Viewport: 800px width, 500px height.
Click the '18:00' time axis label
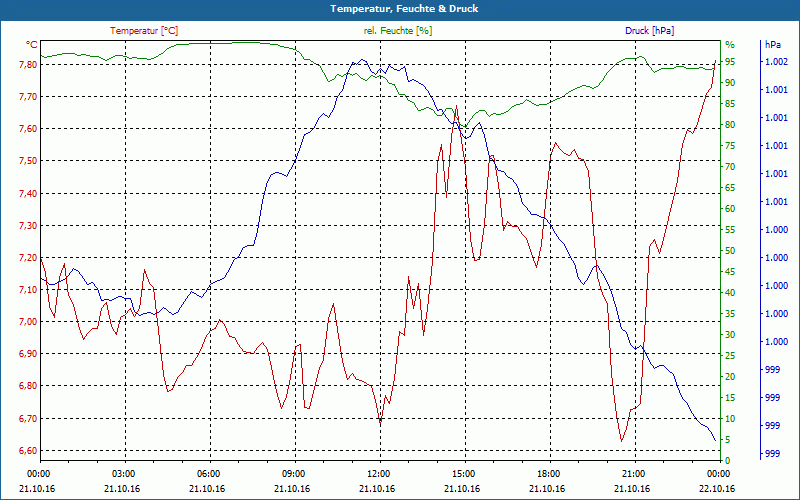tap(547, 474)
